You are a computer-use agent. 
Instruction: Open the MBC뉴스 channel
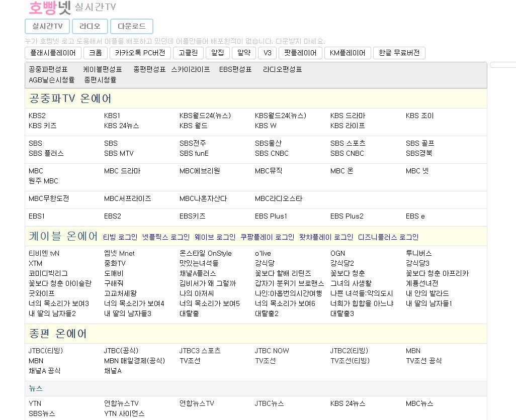(x=419, y=403)
